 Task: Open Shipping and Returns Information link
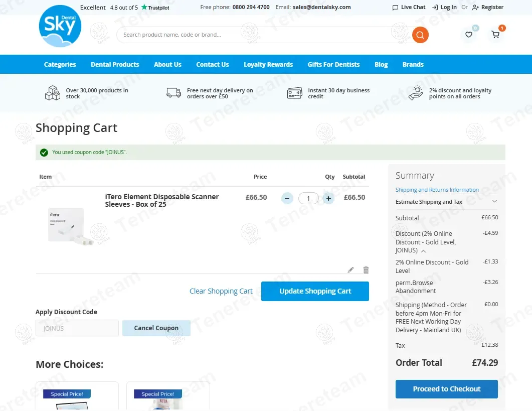[437, 190]
